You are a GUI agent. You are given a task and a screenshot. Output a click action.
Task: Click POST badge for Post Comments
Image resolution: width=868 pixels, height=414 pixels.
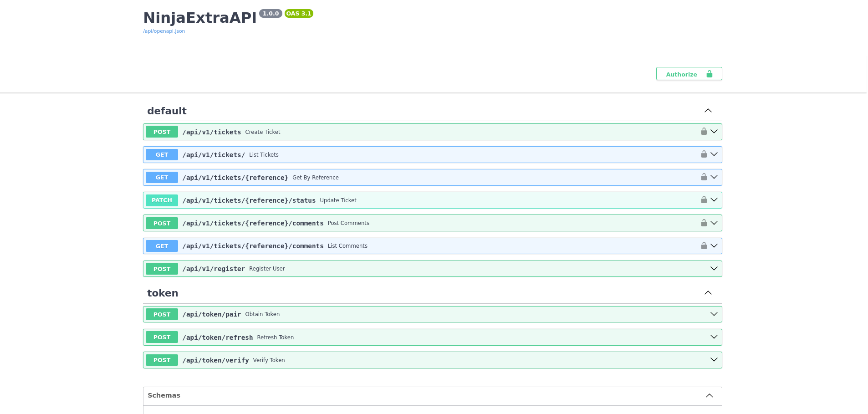(162, 223)
